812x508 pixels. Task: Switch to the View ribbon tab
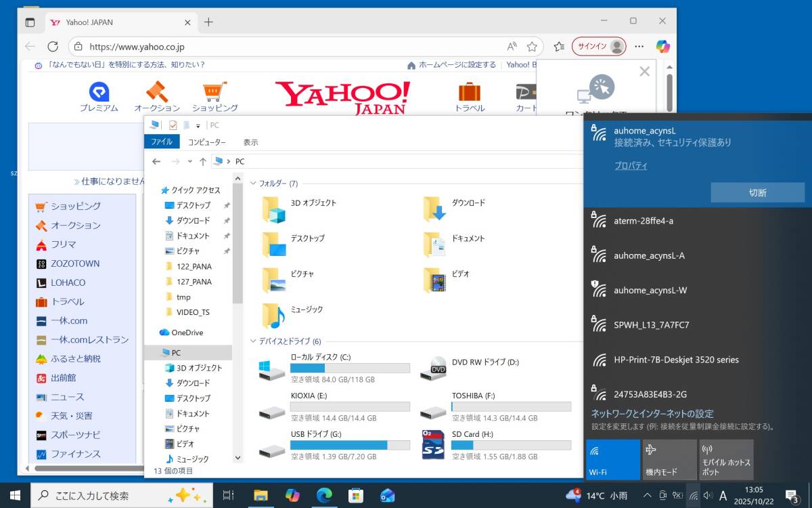[x=250, y=142]
